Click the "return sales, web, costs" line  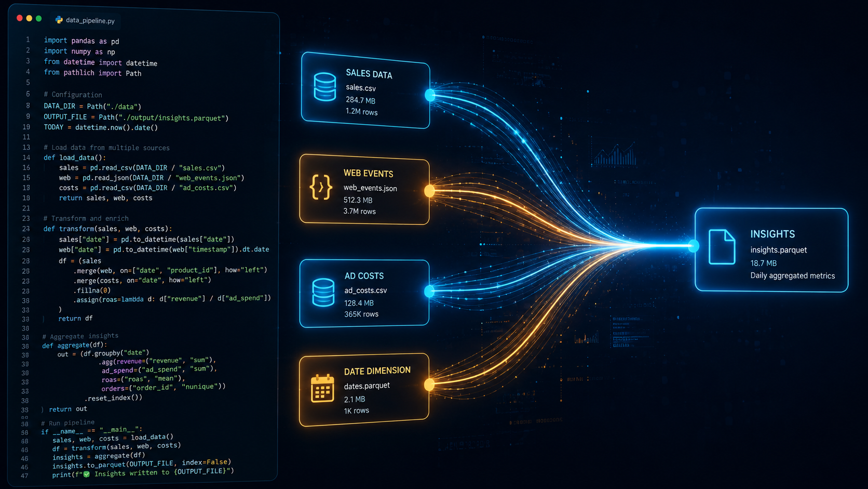105,198
